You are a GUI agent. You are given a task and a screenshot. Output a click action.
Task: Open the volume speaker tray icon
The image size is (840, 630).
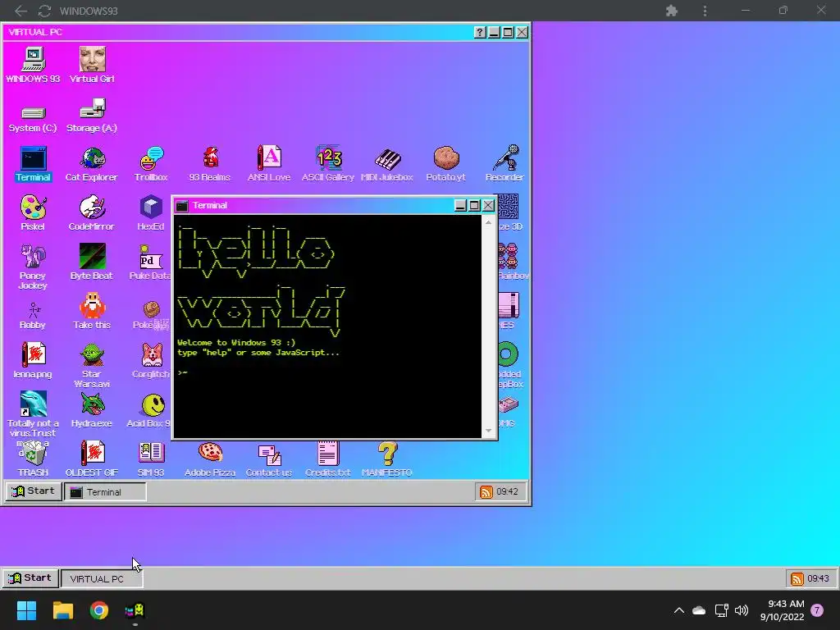click(x=742, y=610)
